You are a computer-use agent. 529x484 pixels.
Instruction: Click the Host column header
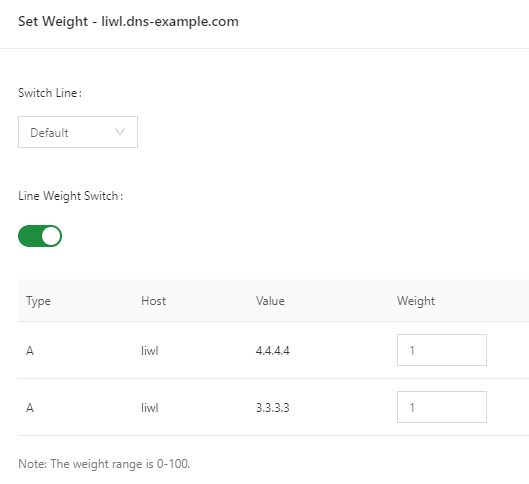click(x=153, y=301)
